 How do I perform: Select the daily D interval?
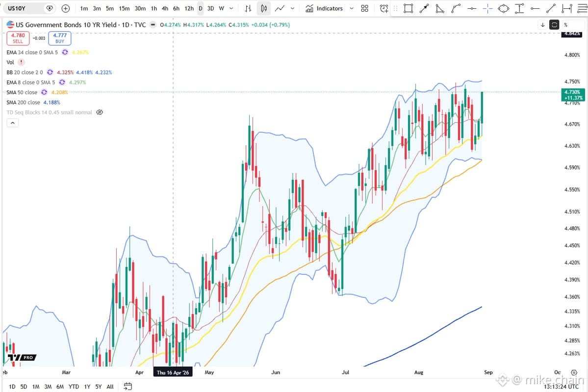[x=201, y=8]
